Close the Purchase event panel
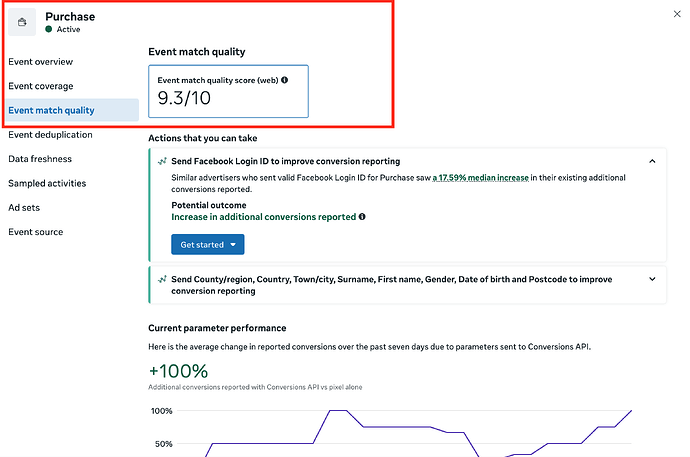690x457 pixels. pyautogui.click(x=677, y=14)
